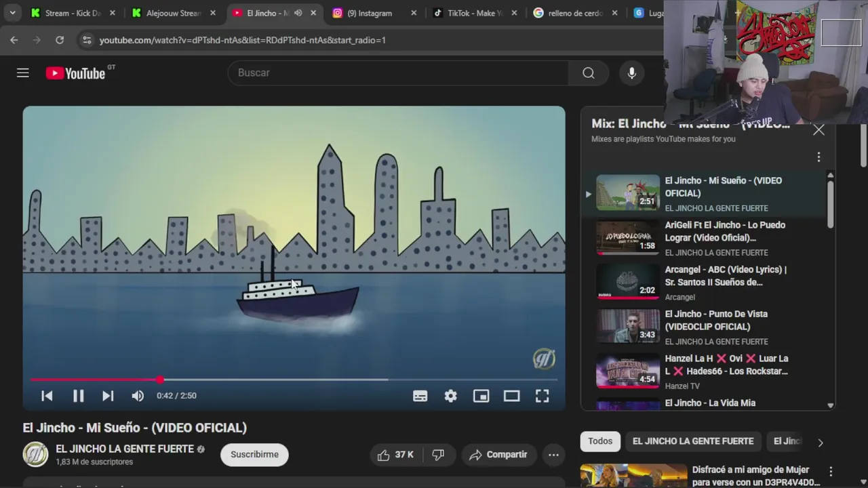Open Disfracé a mi amigo de Mujer video

point(755,476)
